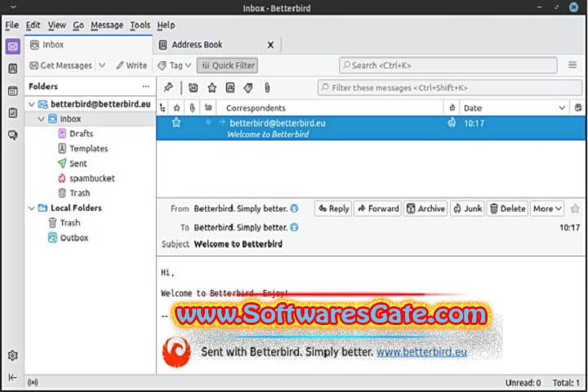
Task: Click the contact icon beside From sender
Action: pos(294,208)
